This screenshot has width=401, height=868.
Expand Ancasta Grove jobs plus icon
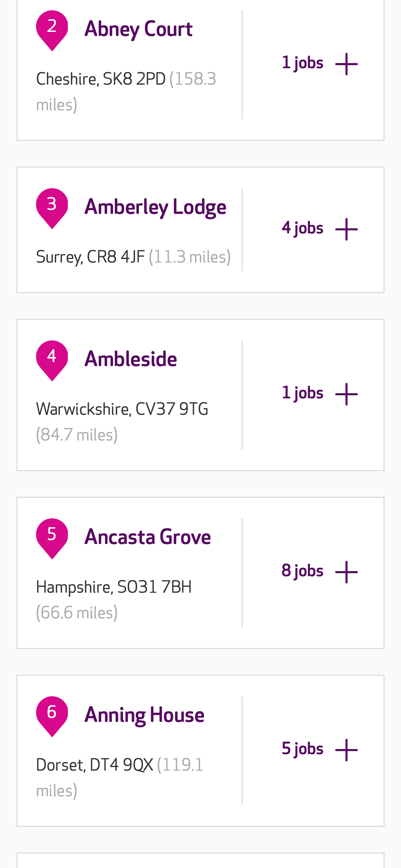(346, 572)
